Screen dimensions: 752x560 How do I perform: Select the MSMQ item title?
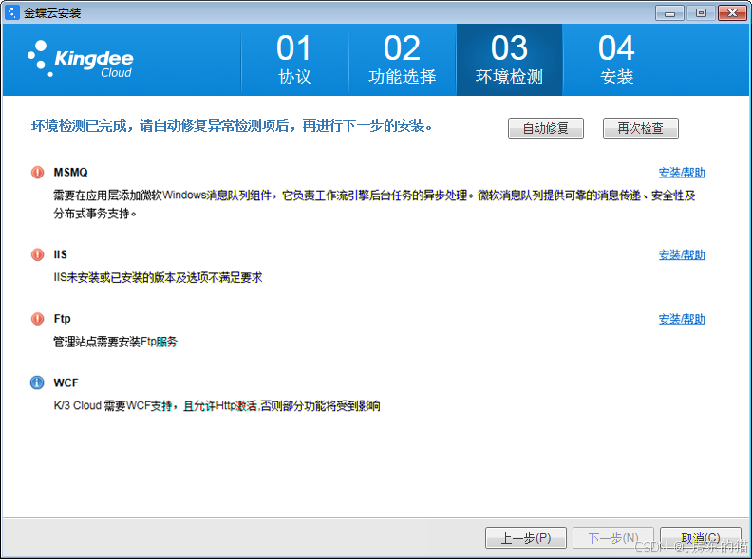point(70,172)
